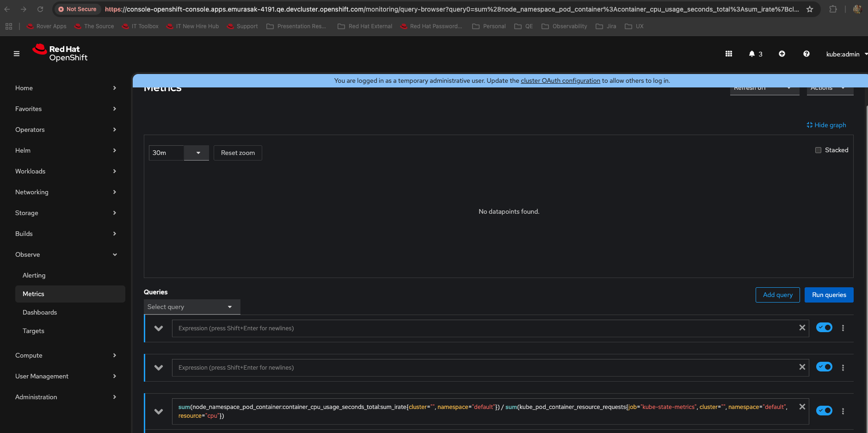Click the Add query button
Viewport: 868px width, 433px height.
(x=778, y=295)
